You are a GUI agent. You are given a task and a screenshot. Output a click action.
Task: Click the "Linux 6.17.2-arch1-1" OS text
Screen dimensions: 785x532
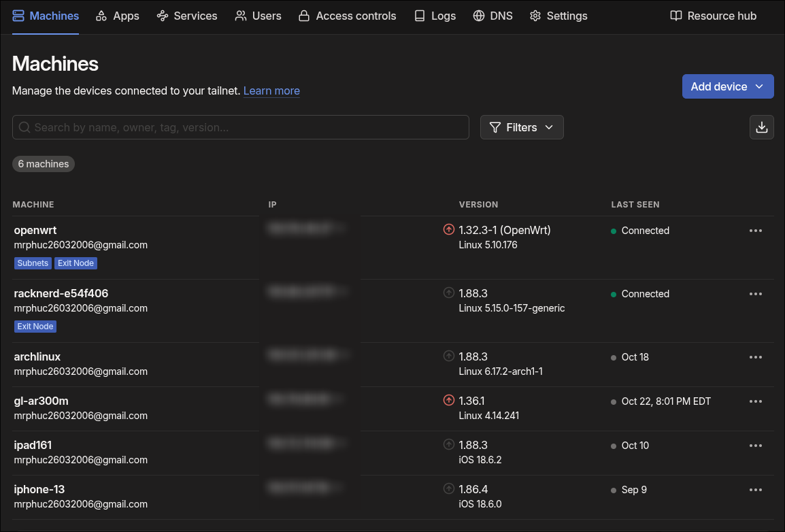pyautogui.click(x=501, y=371)
